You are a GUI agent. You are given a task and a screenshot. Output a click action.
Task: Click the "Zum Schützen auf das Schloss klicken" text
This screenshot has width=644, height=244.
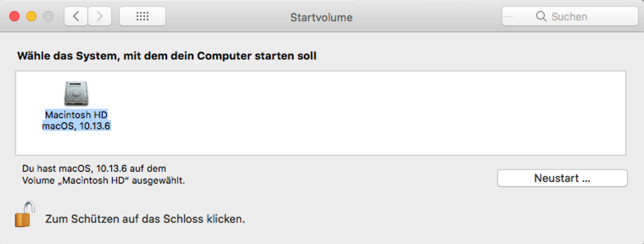tap(145, 219)
